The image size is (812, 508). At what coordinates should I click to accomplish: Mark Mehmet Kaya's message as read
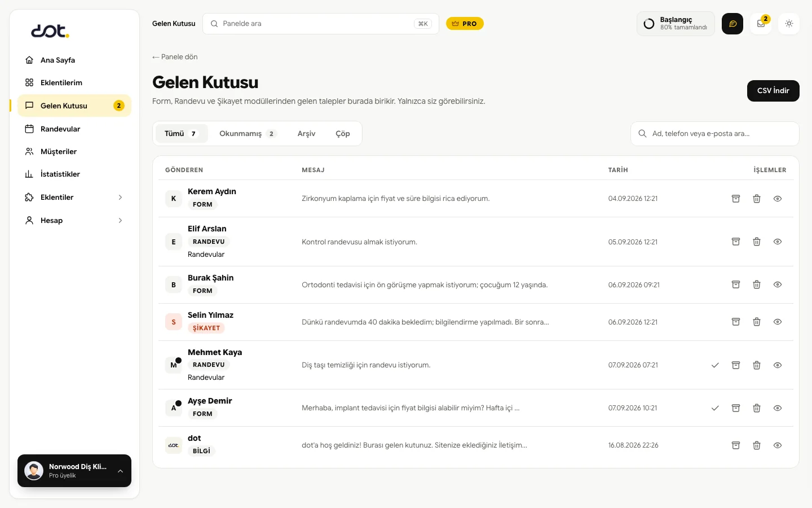tap(715, 365)
